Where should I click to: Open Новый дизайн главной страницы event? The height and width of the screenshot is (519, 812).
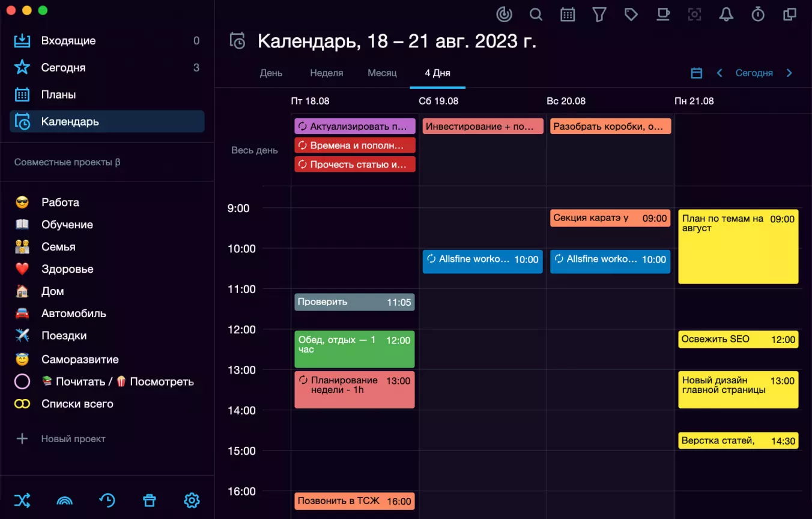point(738,390)
